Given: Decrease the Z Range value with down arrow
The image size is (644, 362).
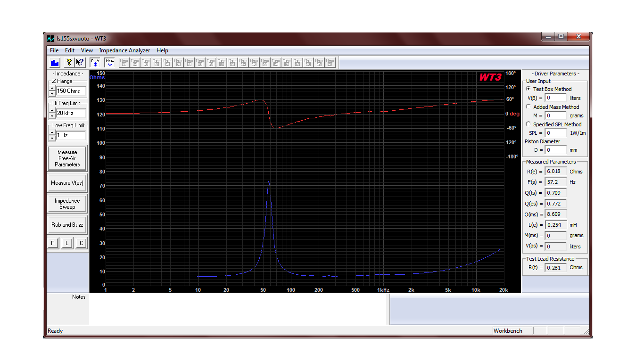Looking at the screenshot, I should 52,93.
